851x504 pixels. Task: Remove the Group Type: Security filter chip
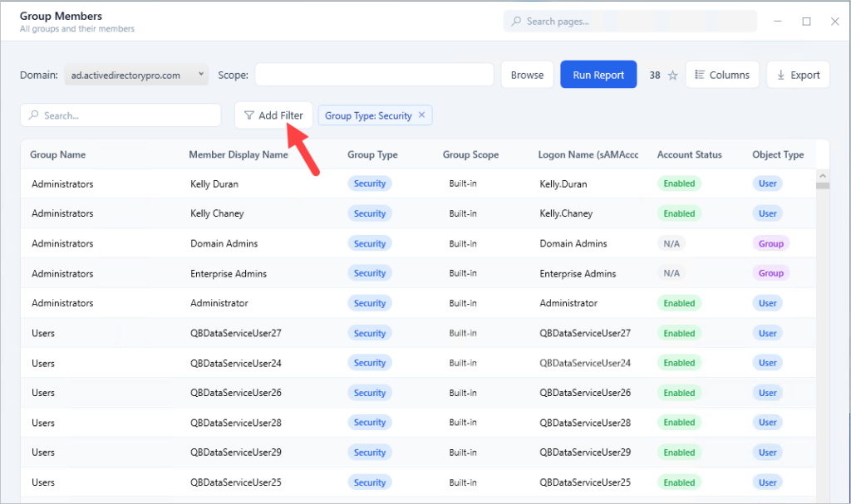click(x=421, y=115)
